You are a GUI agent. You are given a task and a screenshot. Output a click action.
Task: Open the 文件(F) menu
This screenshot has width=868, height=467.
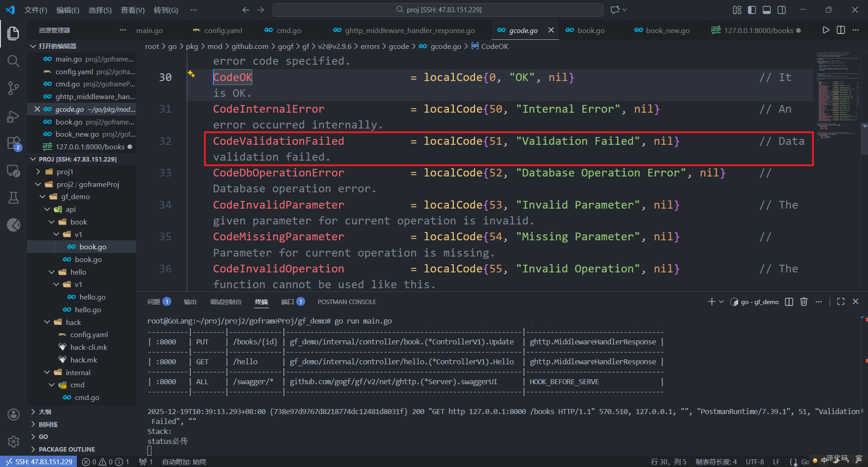click(x=35, y=10)
